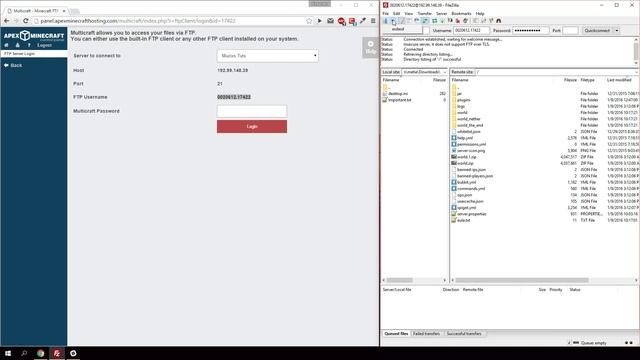Click Logout link in Apex sidebar

44,45
